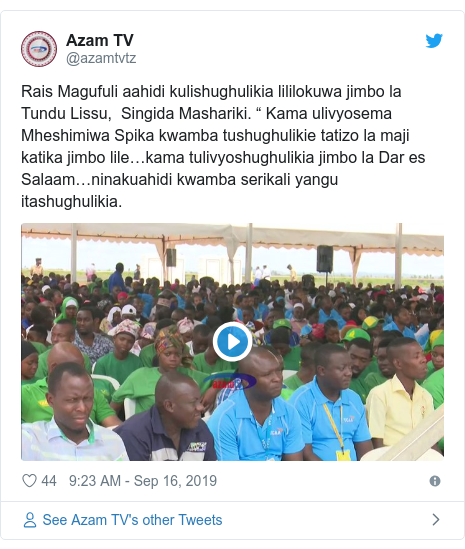Click the person silhouette icon at bottom
Image resolution: width=465 pixels, height=549 pixels.
[x=30, y=520]
